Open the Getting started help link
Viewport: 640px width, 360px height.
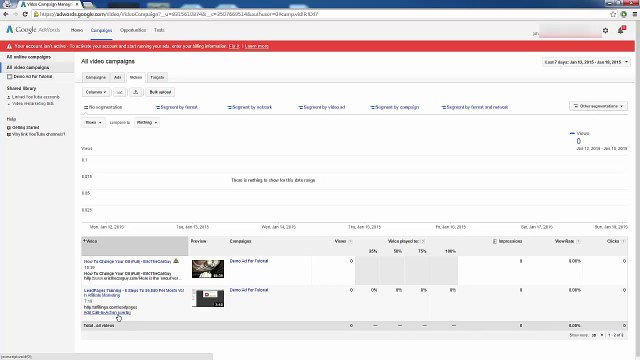pyautogui.click(x=25, y=128)
